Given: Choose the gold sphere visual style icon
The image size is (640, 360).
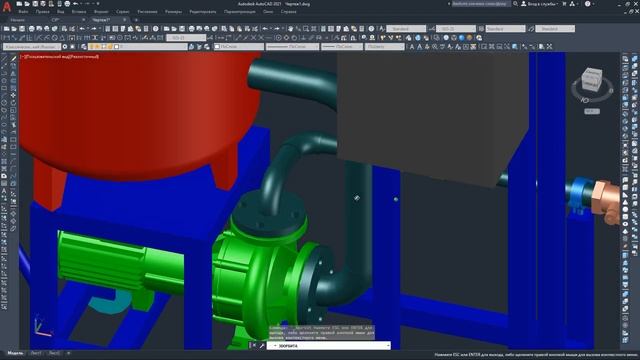Looking at the screenshot, I should pos(469,38).
